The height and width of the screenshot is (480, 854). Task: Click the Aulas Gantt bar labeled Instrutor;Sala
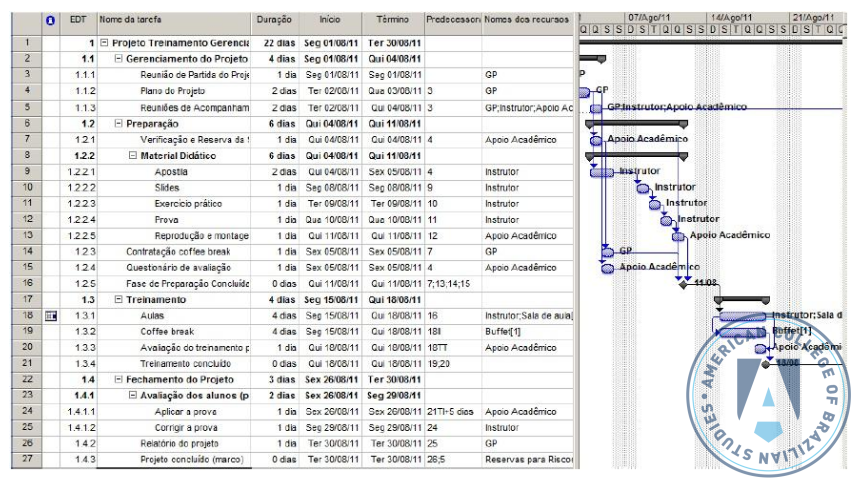[742, 316]
